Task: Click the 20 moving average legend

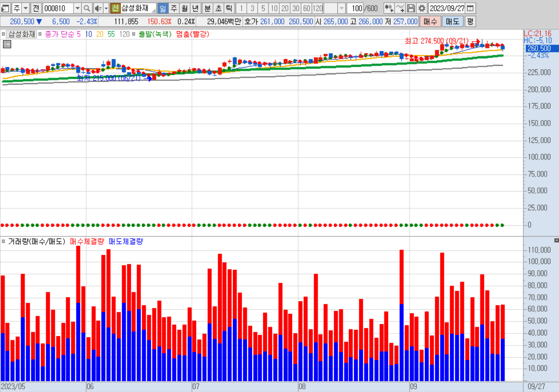Action: point(100,34)
